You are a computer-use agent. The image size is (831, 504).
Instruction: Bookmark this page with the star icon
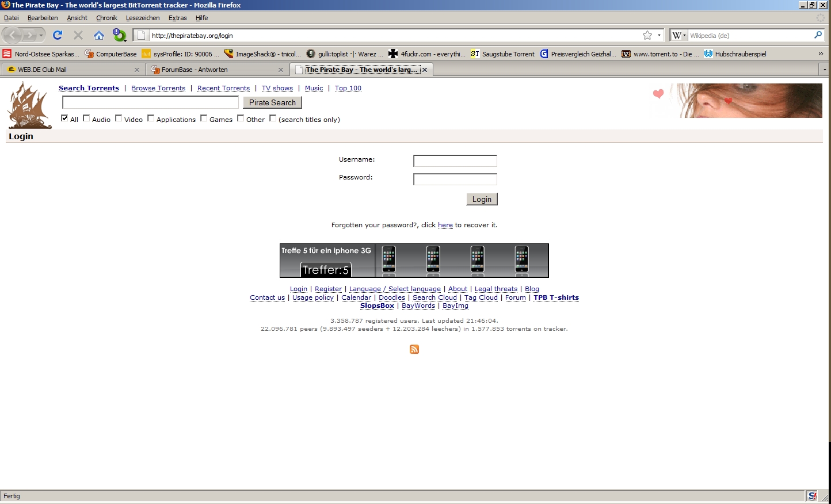coord(647,35)
